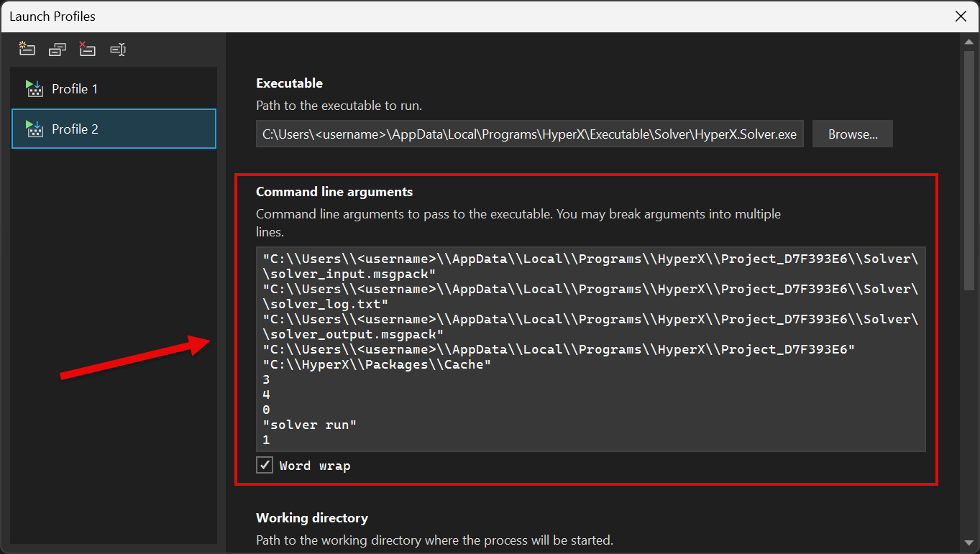Click the argument line containing 4
The image size is (980, 554).
266,394
